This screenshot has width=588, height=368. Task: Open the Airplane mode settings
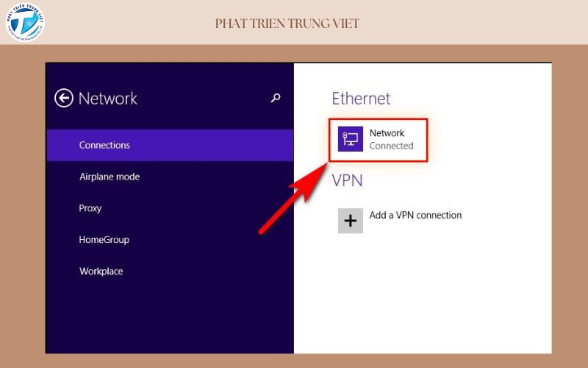click(x=110, y=177)
